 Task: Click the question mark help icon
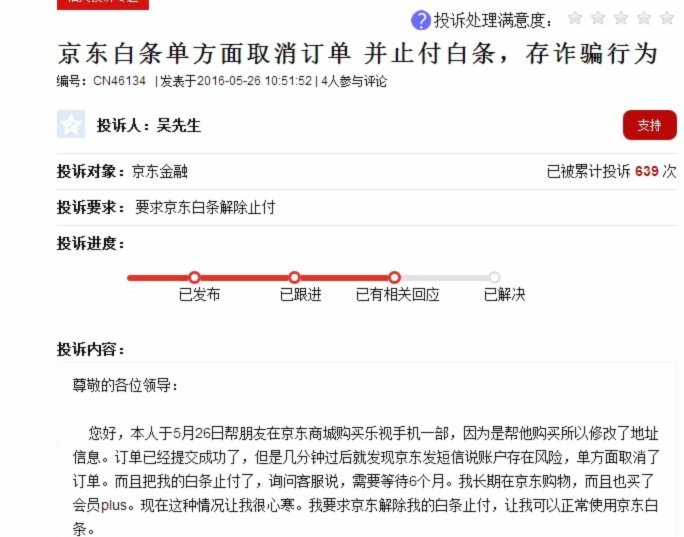(421, 20)
